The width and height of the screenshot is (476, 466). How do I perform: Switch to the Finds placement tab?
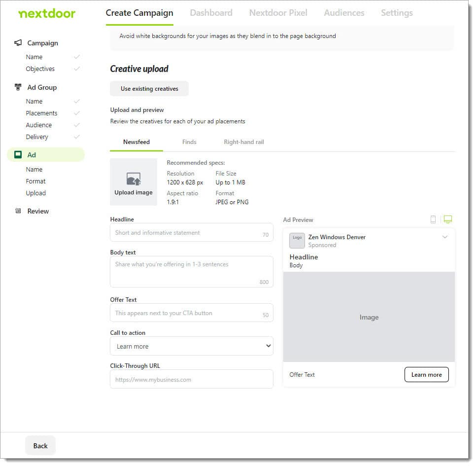[189, 142]
